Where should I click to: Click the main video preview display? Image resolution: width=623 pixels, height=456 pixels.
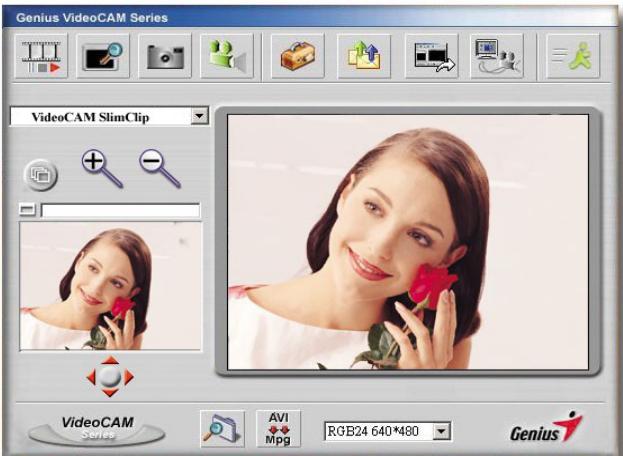point(408,242)
